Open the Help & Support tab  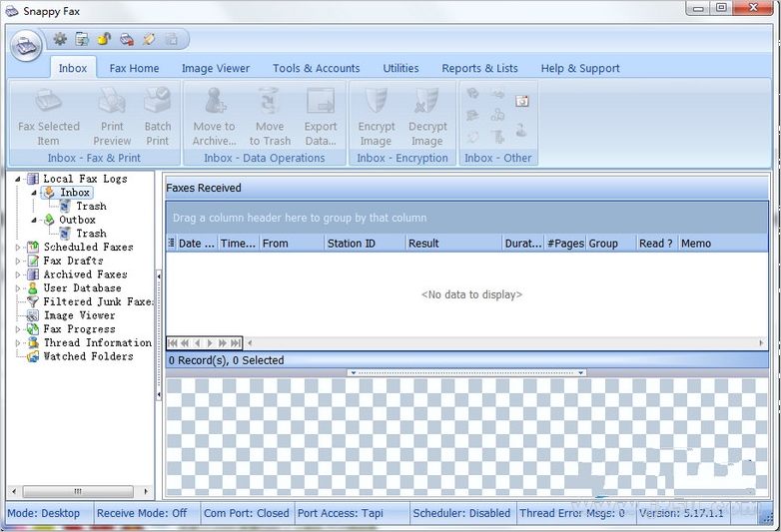(x=580, y=68)
